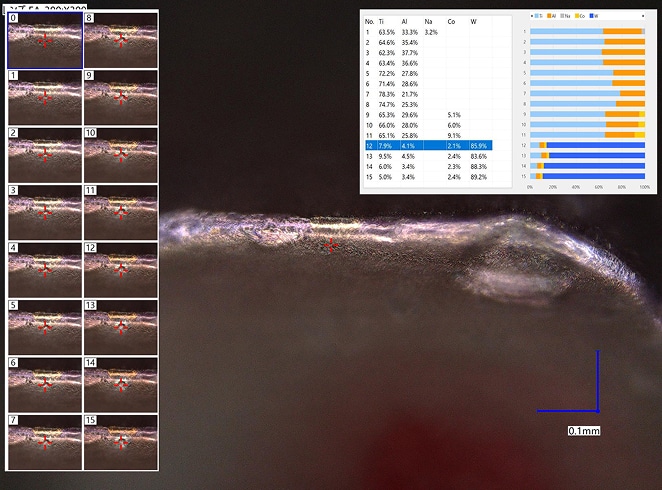Click the dark blue W bar for row 12
Screen dimensions: 662x490
tap(595, 146)
